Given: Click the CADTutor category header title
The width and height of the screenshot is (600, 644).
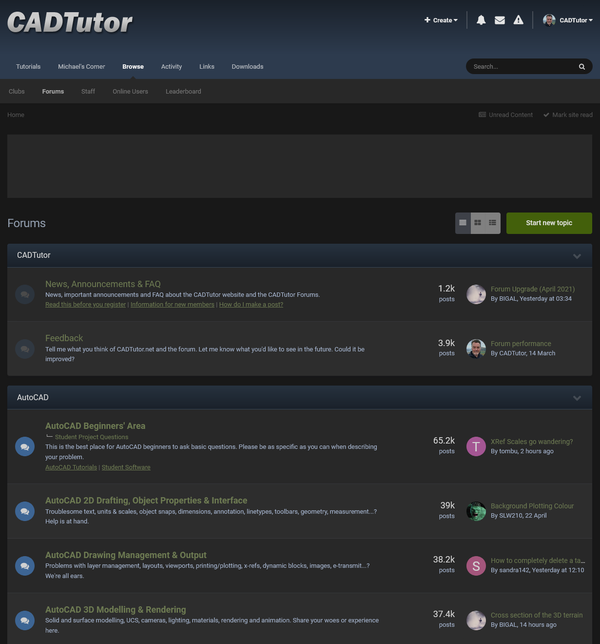Looking at the screenshot, I should (34, 255).
